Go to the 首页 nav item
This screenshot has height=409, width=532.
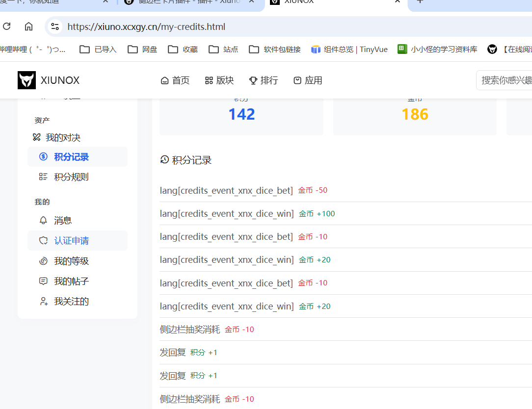click(175, 80)
